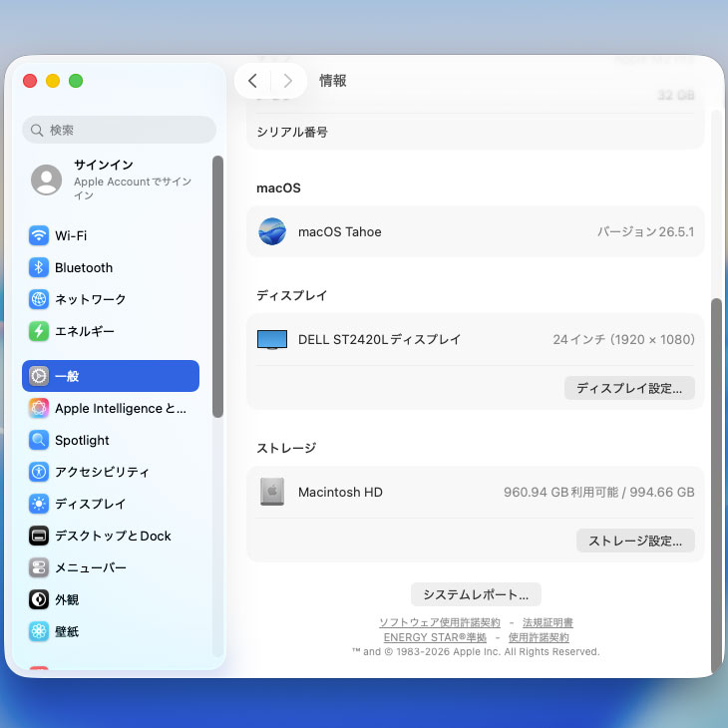Click システムレポート... button
This screenshot has width=728, height=728.
[476, 594]
